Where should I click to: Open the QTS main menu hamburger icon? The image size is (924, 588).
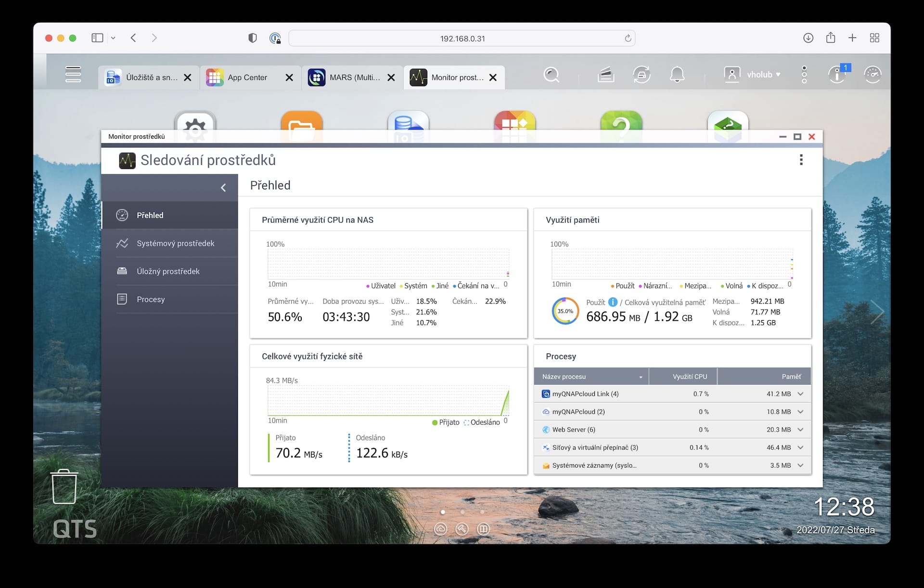click(73, 75)
